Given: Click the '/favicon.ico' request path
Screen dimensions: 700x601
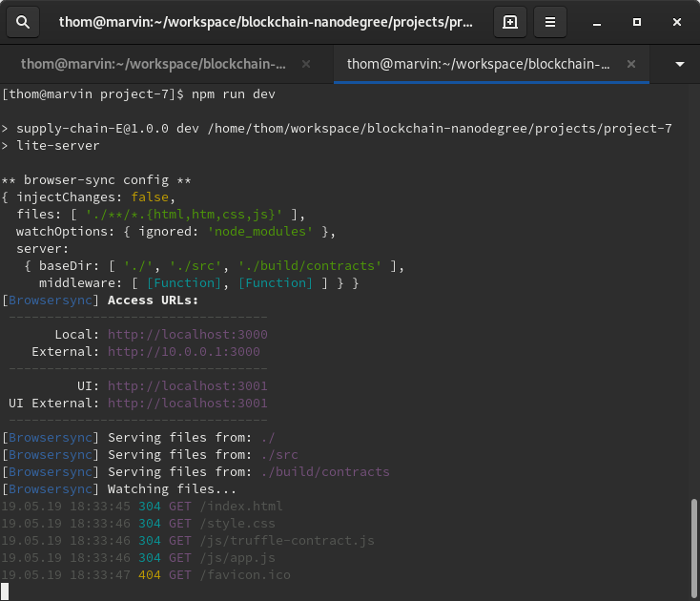Looking at the screenshot, I should pos(245,575).
